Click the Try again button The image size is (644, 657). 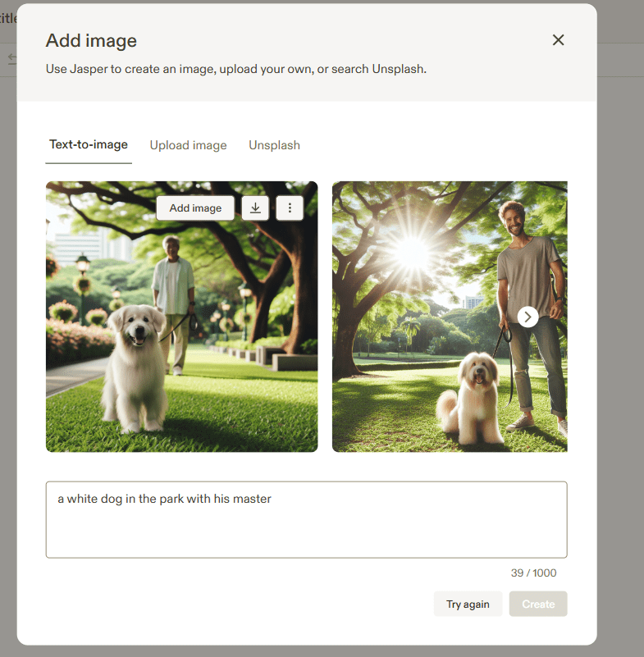[x=468, y=605]
